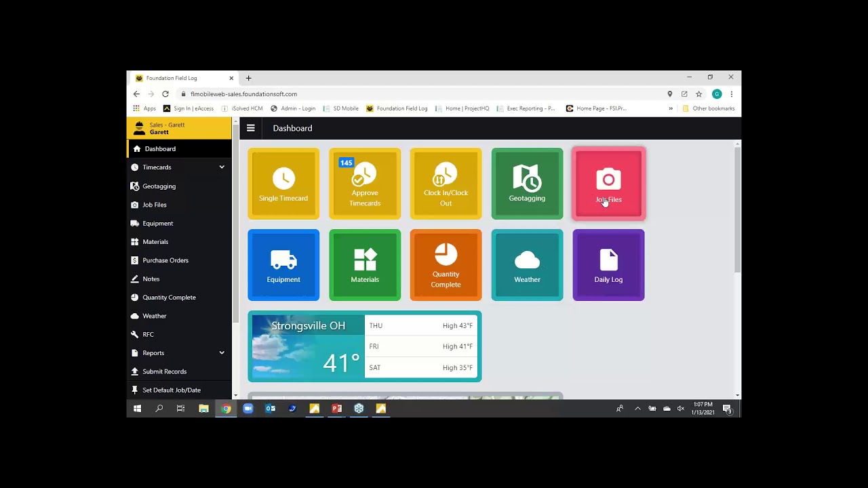The image size is (868, 488).
Task: Reload the page with the refresh icon
Action: tap(165, 94)
